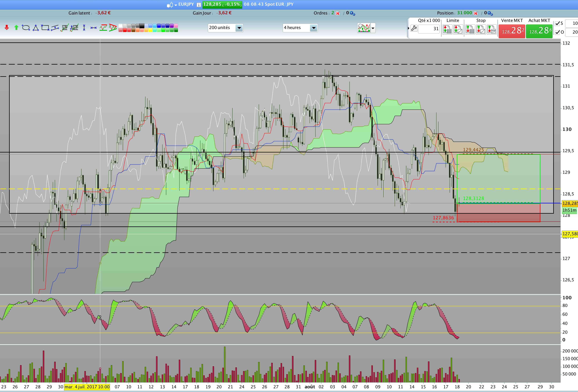
Task: Open position settings gears
Action: 490,13
